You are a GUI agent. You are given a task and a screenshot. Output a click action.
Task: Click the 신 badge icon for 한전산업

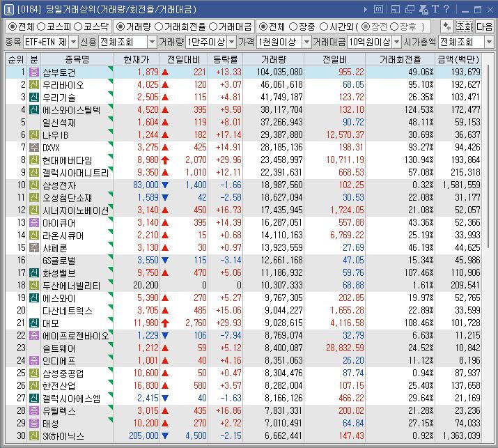pos(34,386)
